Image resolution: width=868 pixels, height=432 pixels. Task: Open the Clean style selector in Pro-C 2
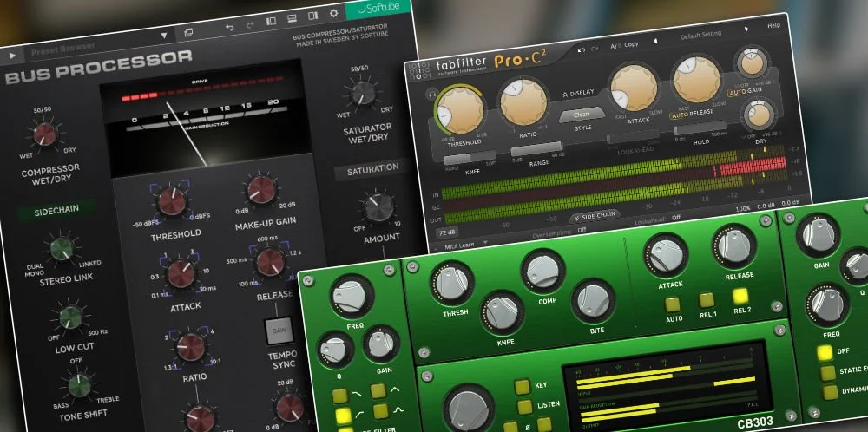[x=582, y=115]
